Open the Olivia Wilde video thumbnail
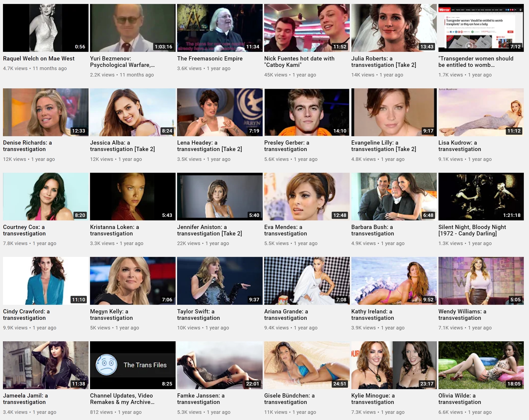This screenshot has width=529, height=420. coord(481,365)
